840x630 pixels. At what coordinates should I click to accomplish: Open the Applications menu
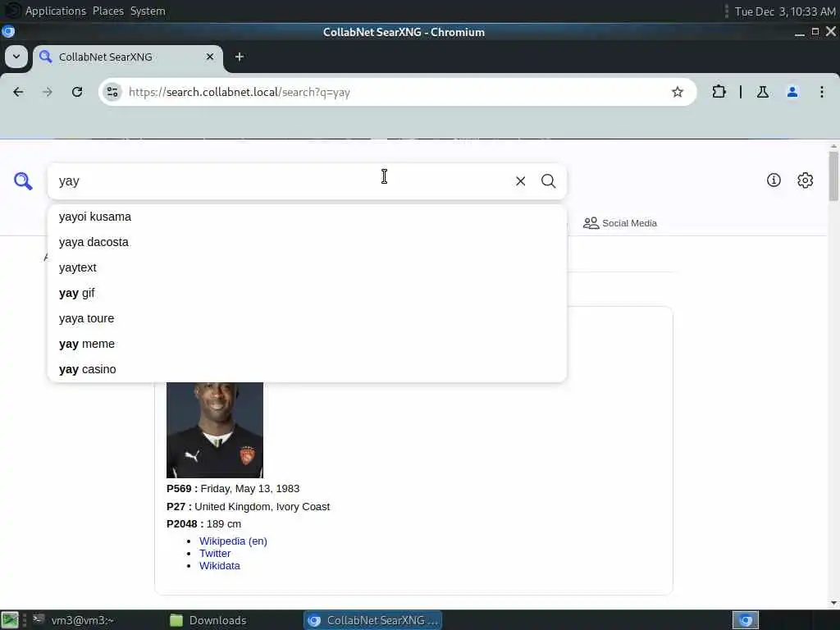tap(56, 11)
